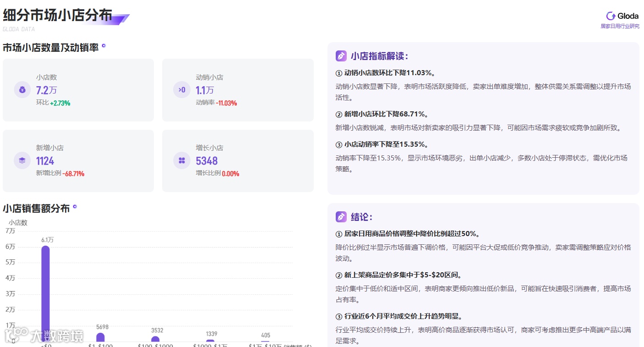Click the +2.73% 环比 change value

pos(60,103)
